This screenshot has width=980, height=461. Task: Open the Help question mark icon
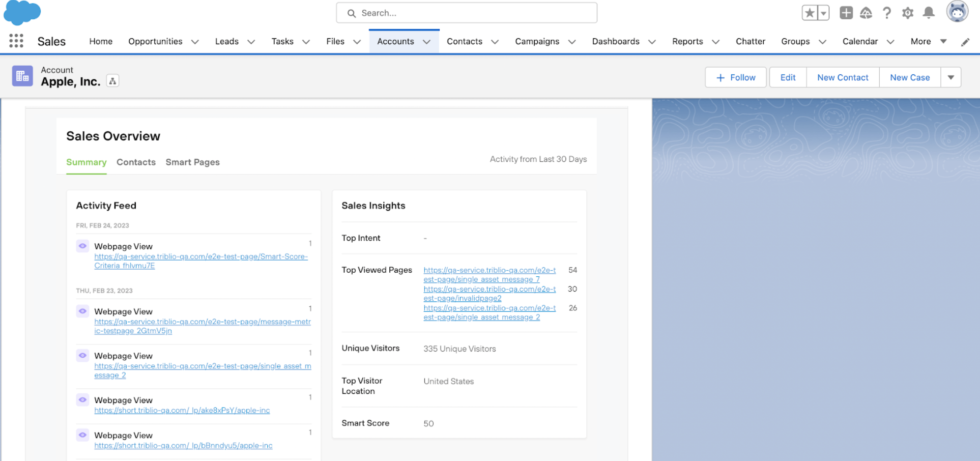887,13
